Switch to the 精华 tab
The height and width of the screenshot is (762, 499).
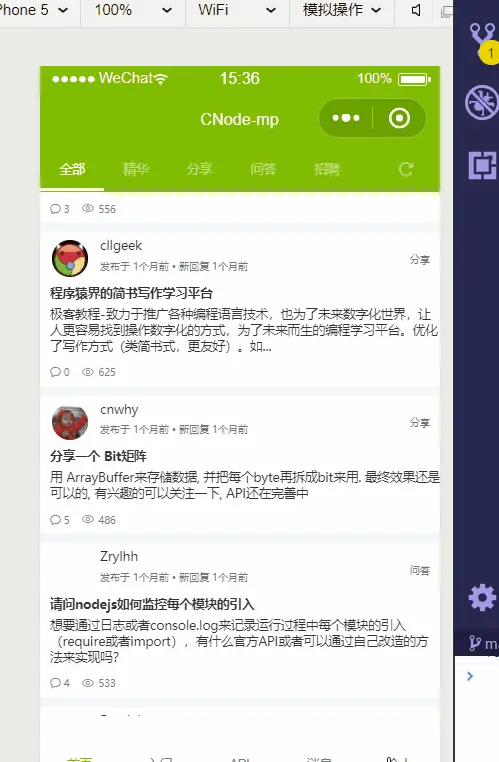[x=136, y=169]
